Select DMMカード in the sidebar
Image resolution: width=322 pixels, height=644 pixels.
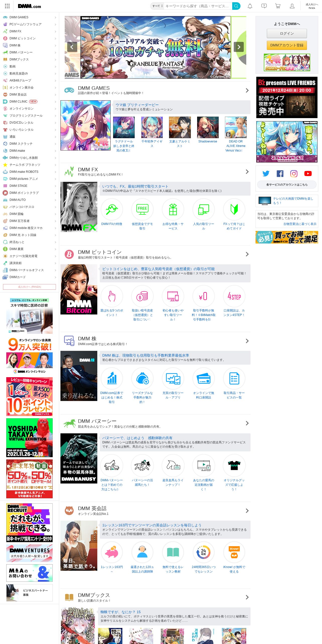29,277
